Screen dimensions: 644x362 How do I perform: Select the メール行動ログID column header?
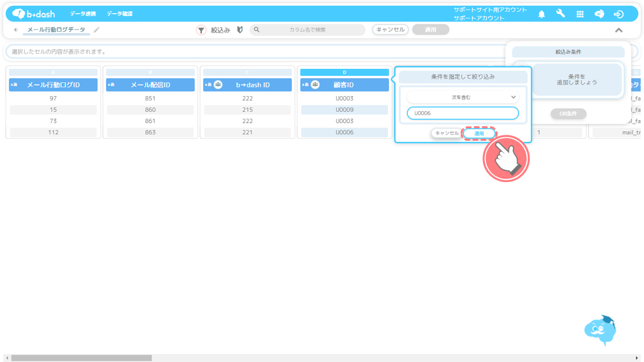coord(53,85)
